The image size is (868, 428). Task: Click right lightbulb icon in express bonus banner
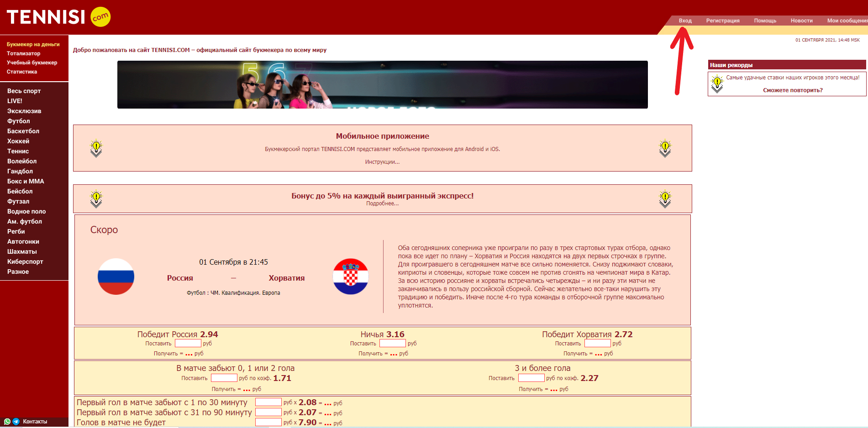pos(665,199)
